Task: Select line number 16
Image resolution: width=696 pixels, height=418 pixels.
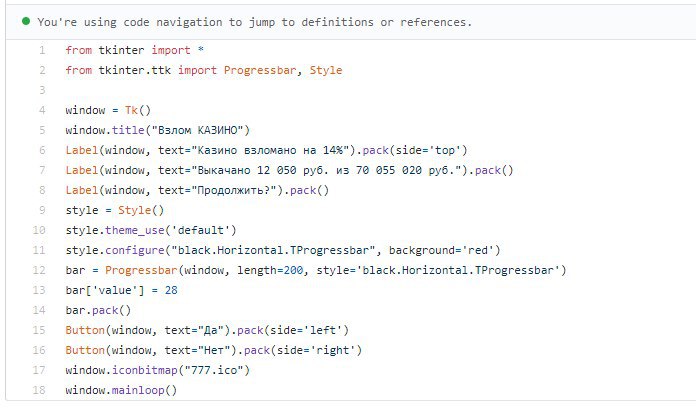Action: [39, 350]
